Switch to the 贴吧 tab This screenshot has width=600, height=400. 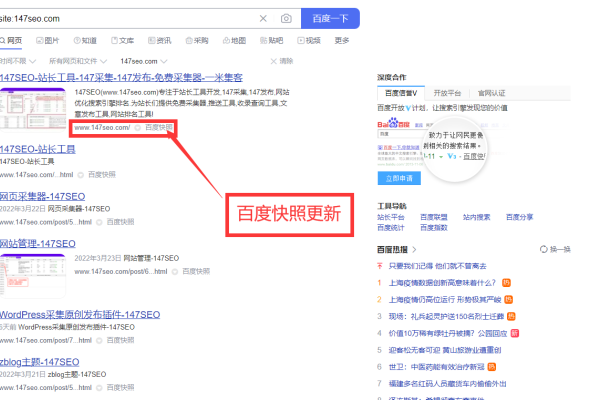tap(271, 40)
